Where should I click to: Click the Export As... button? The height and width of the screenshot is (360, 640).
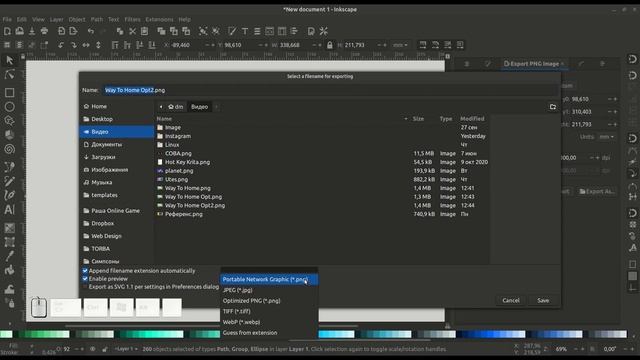597,191
